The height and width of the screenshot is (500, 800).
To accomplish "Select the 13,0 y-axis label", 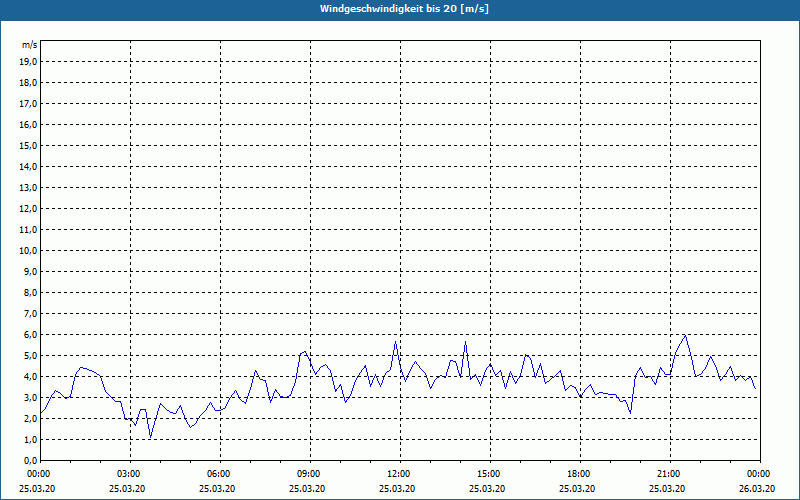I will 29,187.
